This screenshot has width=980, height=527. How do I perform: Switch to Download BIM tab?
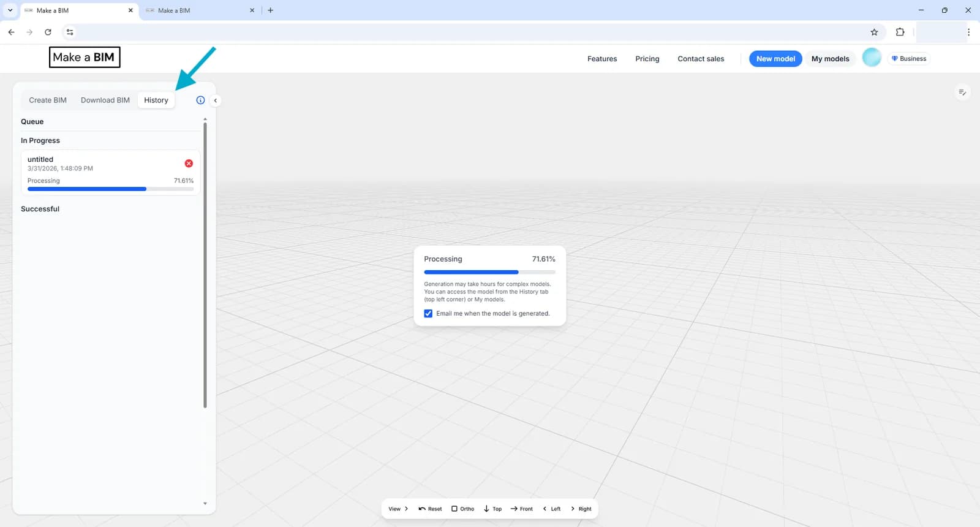(105, 100)
